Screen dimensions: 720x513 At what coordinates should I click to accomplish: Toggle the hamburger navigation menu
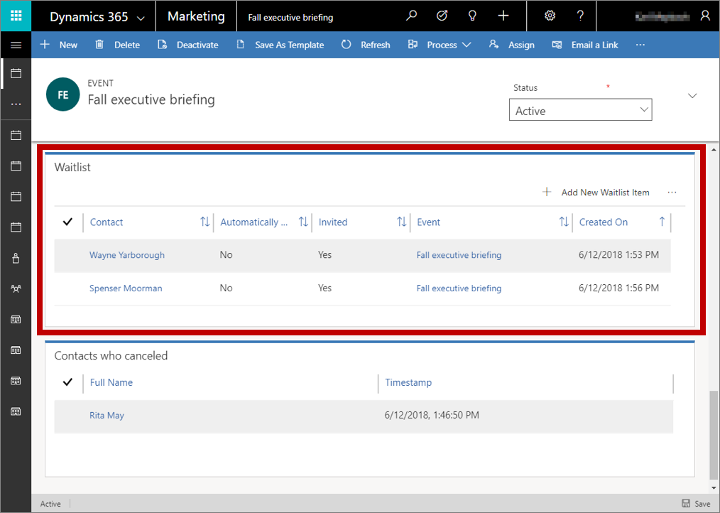[x=16, y=45]
